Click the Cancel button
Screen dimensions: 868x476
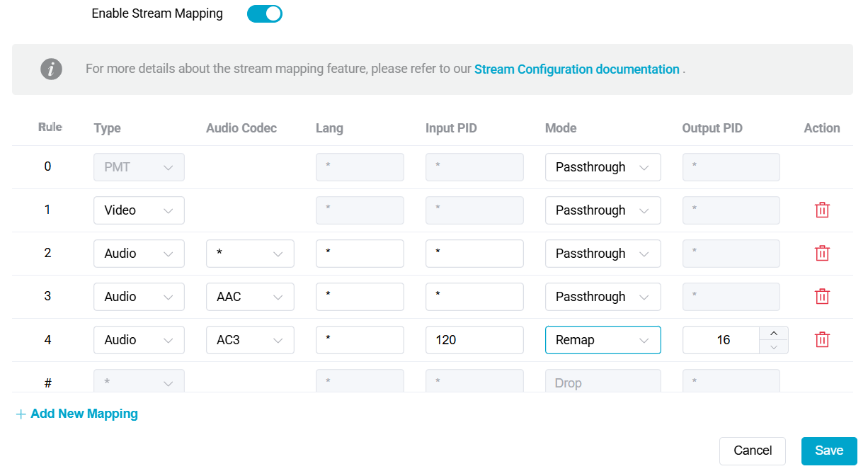point(753,451)
